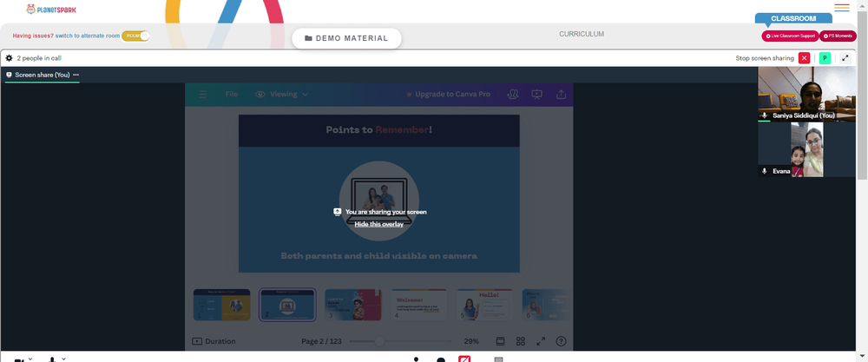The width and height of the screenshot is (868, 362).
Task: Select slide thumbnail 3
Action: (353, 305)
